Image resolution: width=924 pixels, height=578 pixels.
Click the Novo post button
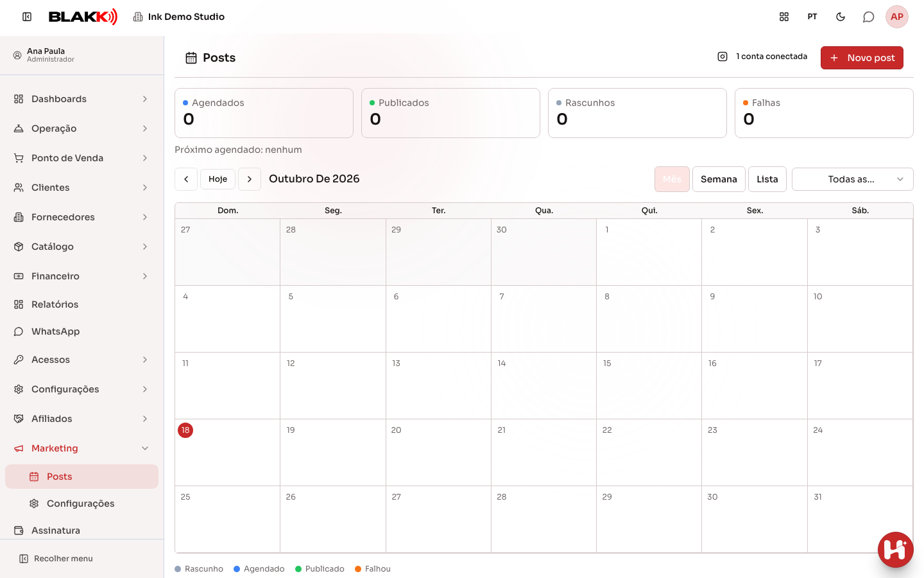coord(862,58)
